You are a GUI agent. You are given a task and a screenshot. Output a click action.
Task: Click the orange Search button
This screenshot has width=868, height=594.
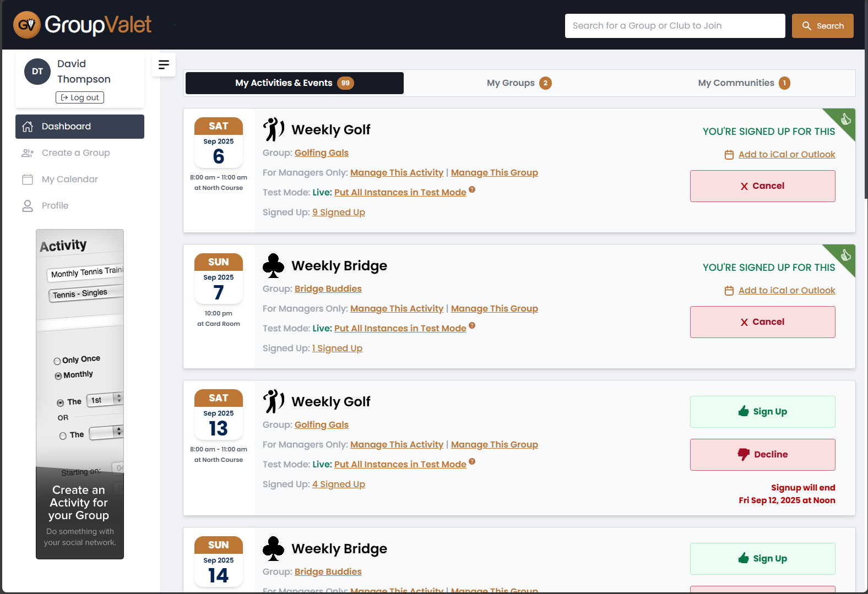coord(823,26)
